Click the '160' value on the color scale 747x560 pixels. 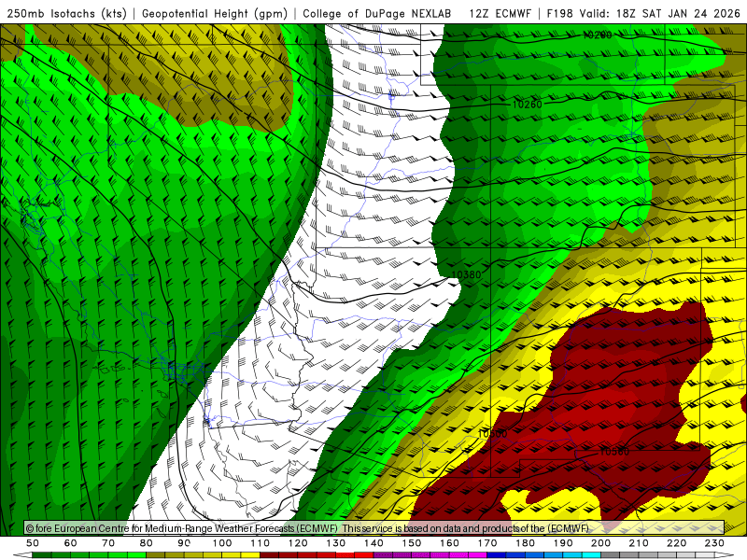pos(449,543)
